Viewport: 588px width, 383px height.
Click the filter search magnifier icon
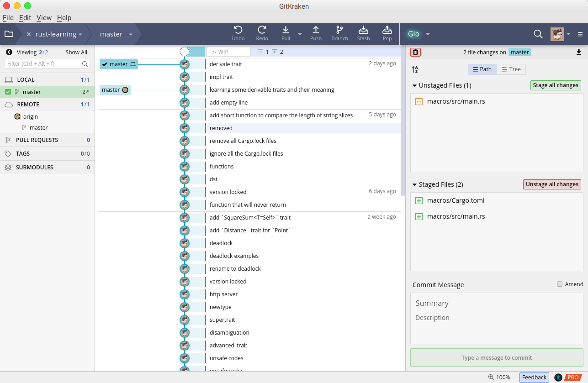pyautogui.click(x=85, y=64)
